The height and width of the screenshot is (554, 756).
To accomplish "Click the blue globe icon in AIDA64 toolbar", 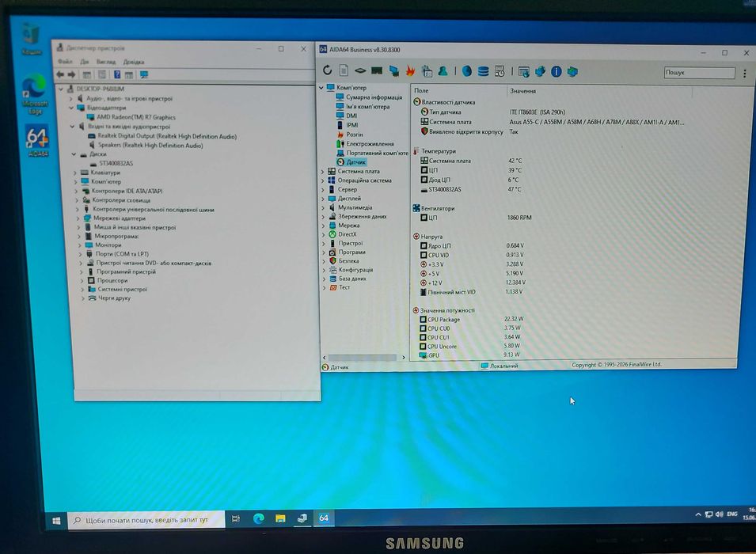I will point(467,71).
